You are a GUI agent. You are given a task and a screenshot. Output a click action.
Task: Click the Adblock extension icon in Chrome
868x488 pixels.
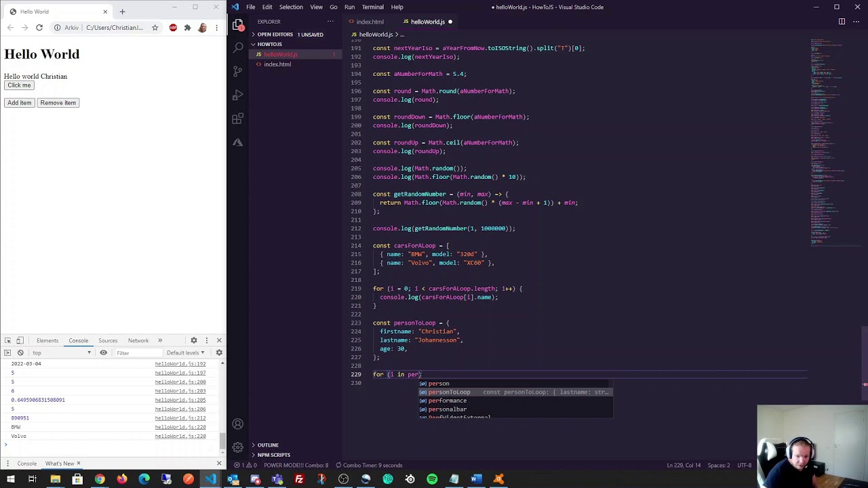click(173, 28)
